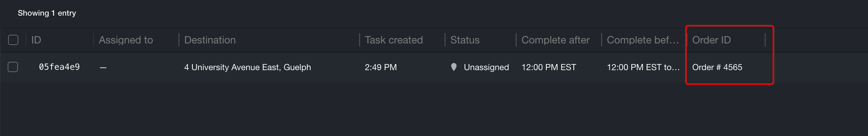Image resolution: width=868 pixels, height=136 pixels.
Task: Click the Unassigned status text
Action: (486, 67)
